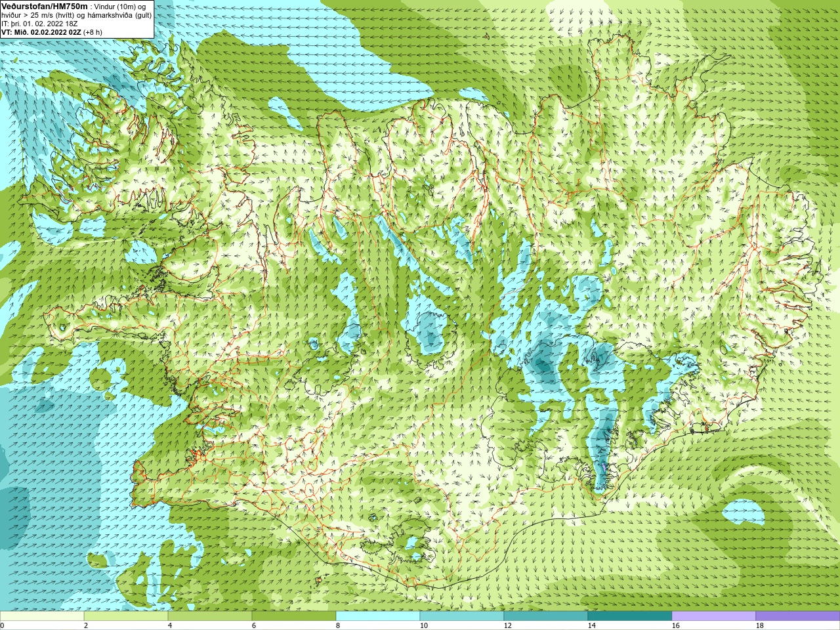Click the purple above-18 legend swatch
840x630 pixels.
[798, 616]
